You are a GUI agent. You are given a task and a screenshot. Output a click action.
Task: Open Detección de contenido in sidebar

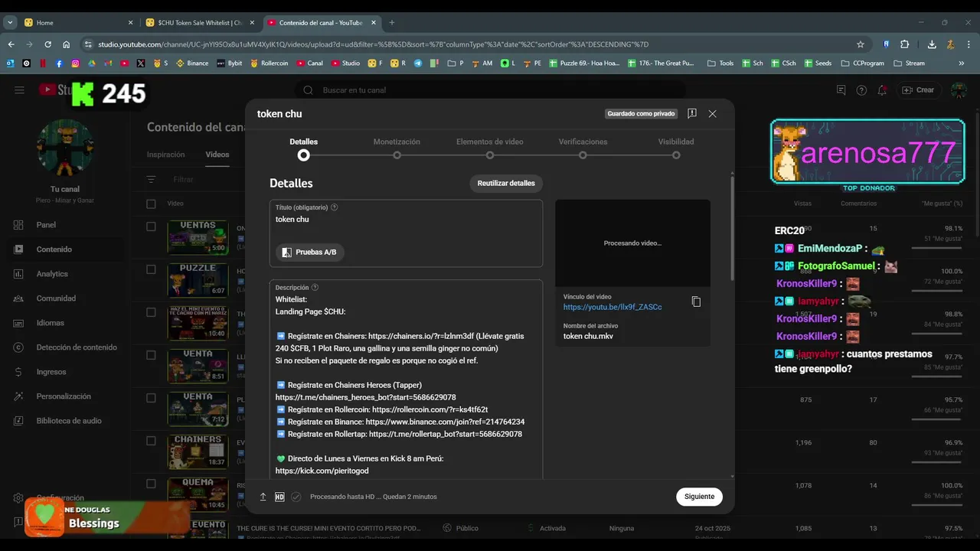[x=67, y=347]
